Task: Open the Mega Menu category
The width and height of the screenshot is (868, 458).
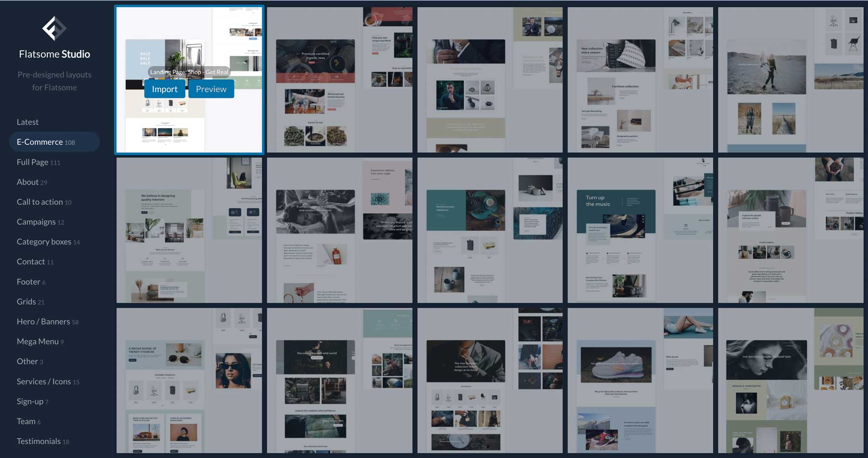Action: coord(40,341)
